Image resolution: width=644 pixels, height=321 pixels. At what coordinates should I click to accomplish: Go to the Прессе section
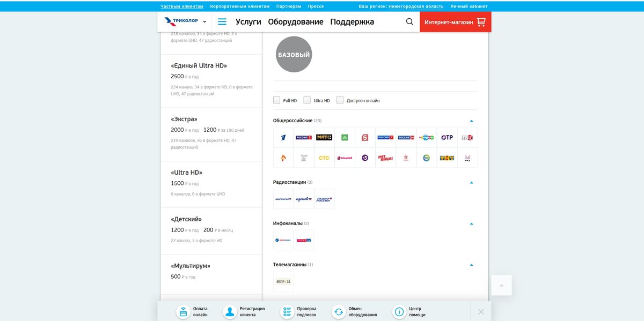[316, 6]
